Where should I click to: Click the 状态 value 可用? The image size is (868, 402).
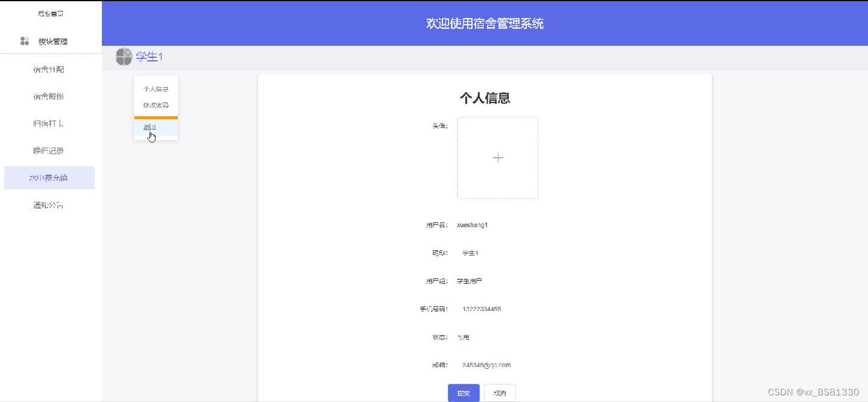(463, 337)
